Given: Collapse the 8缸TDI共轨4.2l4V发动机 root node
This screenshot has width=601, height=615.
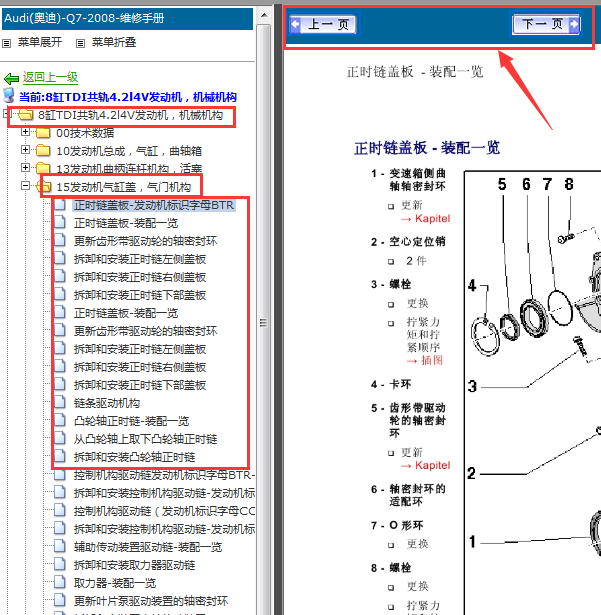Looking at the screenshot, I should (5, 114).
